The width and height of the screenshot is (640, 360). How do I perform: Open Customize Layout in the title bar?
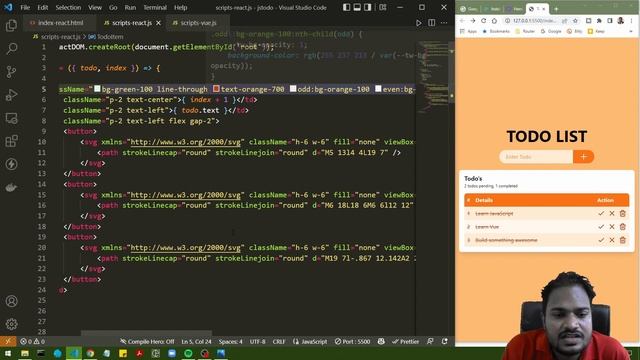tap(382, 7)
